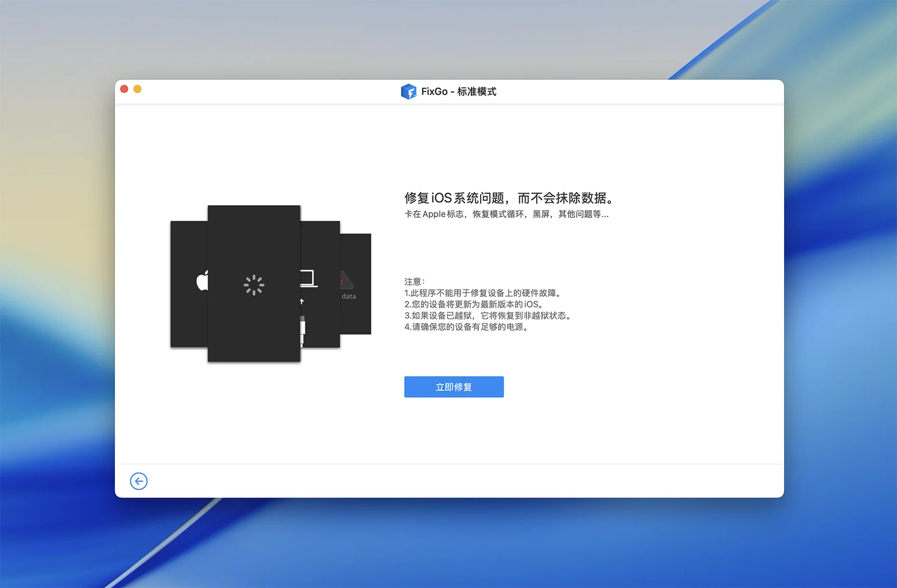Click the FixGo logo in title bar

tap(408, 92)
